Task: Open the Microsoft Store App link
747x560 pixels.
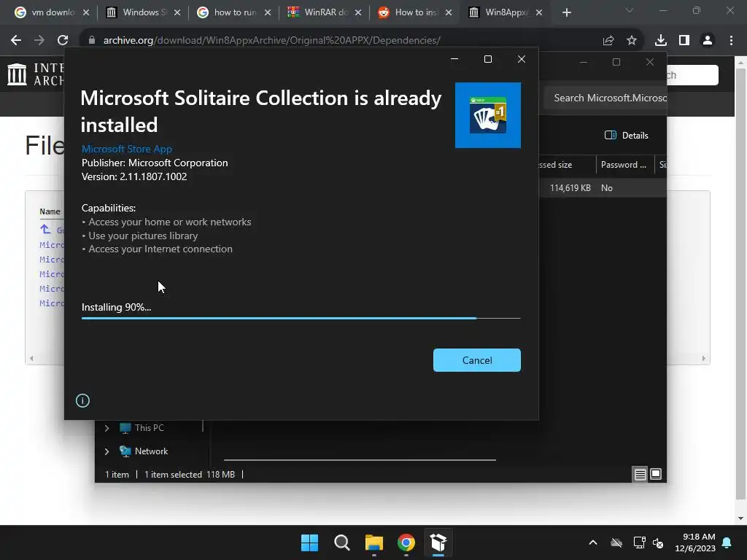Action: pyautogui.click(x=127, y=149)
